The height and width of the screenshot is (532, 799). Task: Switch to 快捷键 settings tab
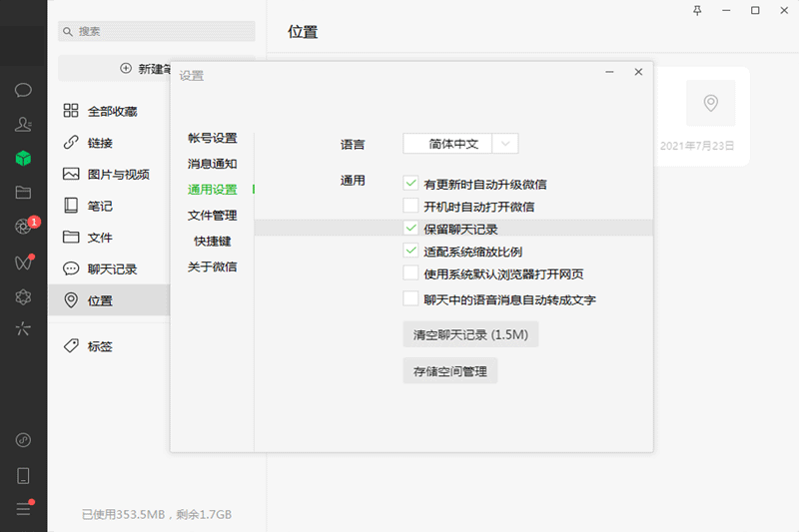pos(212,242)
